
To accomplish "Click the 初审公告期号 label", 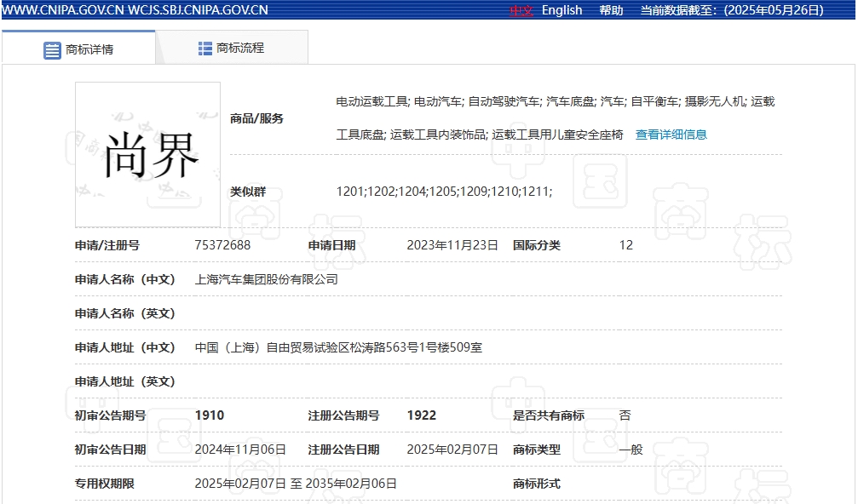I will click(x=111, y=415).
